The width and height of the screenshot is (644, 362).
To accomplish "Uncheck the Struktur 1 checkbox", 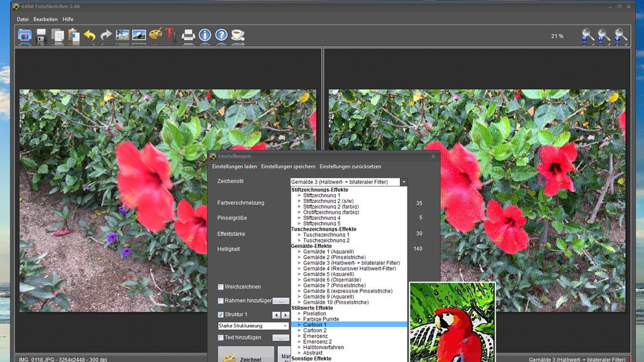I will [221, 314].
